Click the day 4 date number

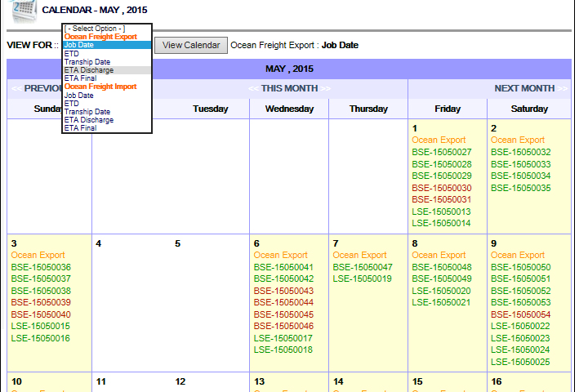click(98, 243)
